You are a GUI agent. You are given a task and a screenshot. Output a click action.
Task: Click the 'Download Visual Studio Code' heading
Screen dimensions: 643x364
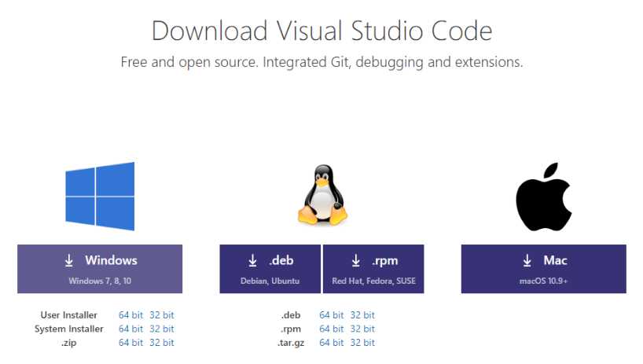(x=322, y=31)
